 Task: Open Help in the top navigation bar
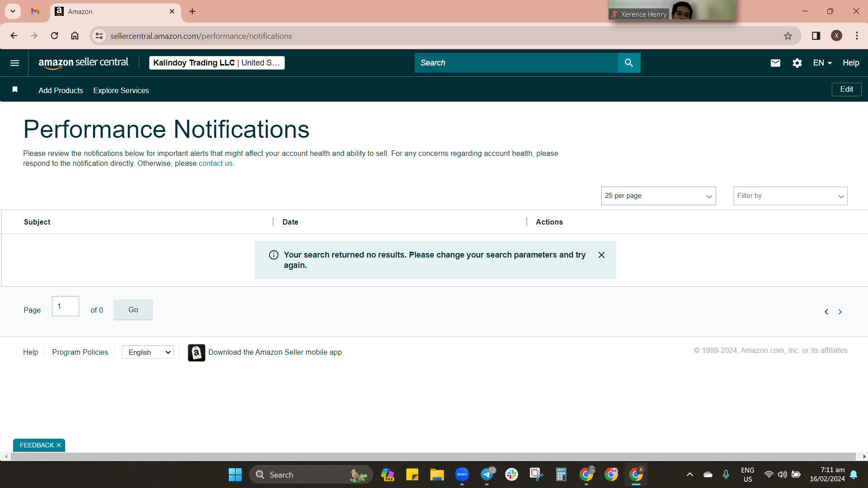point(851,63)
